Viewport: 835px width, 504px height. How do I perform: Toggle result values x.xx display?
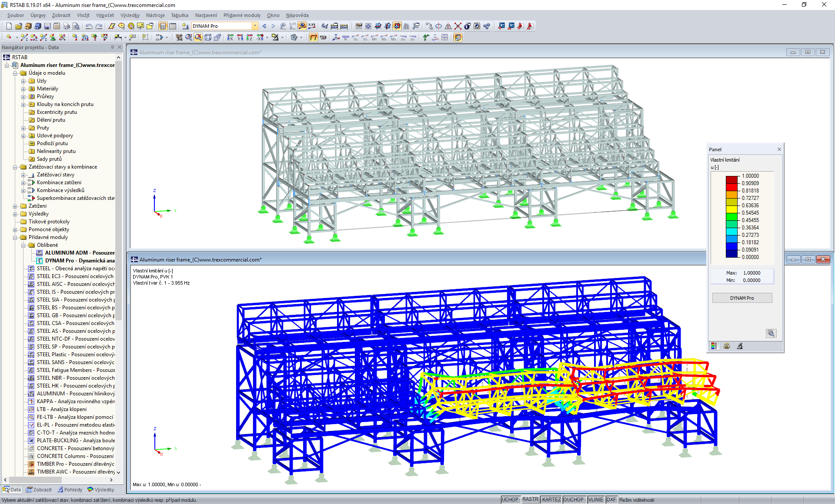pyautogui.click(x=312, y=26)
